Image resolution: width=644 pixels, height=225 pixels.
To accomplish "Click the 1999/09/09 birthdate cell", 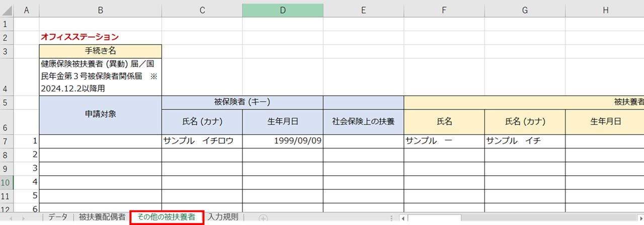I will 282,141.
